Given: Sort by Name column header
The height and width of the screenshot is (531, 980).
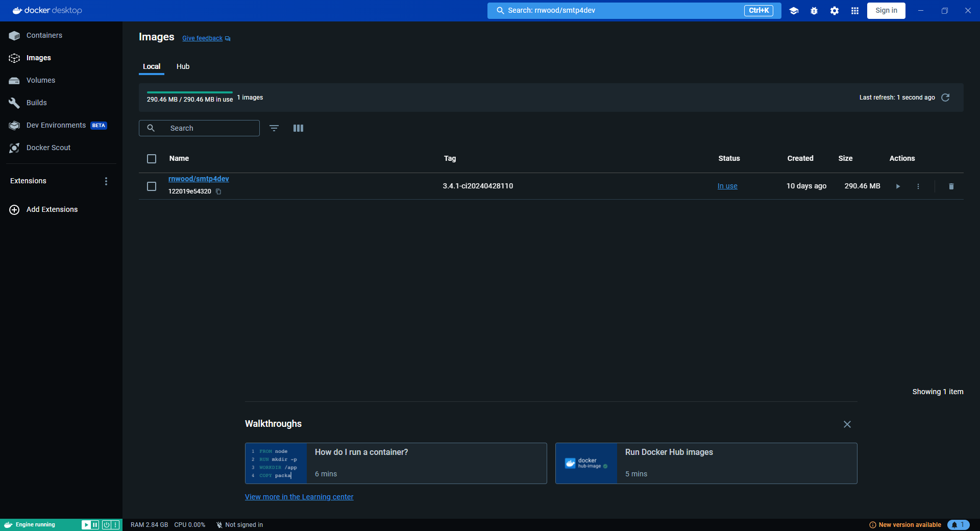Looking at the screenshot, I should (x=179, y=159).
